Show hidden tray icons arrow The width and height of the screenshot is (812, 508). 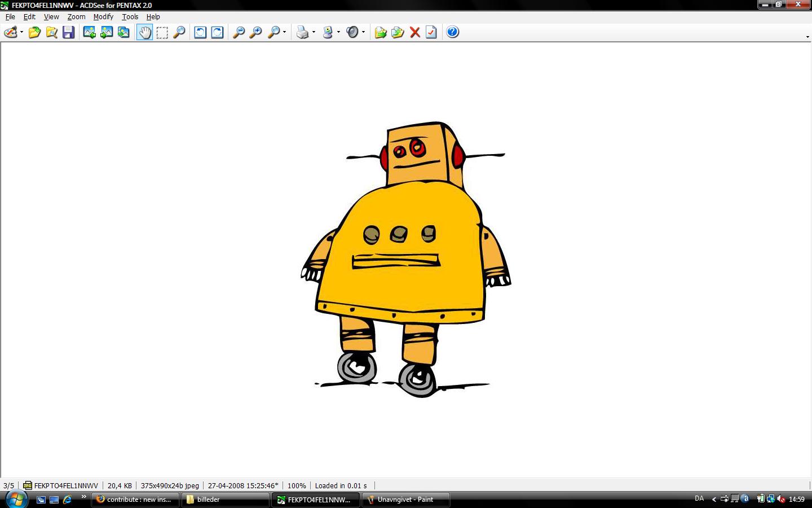[x=714, y=499]
